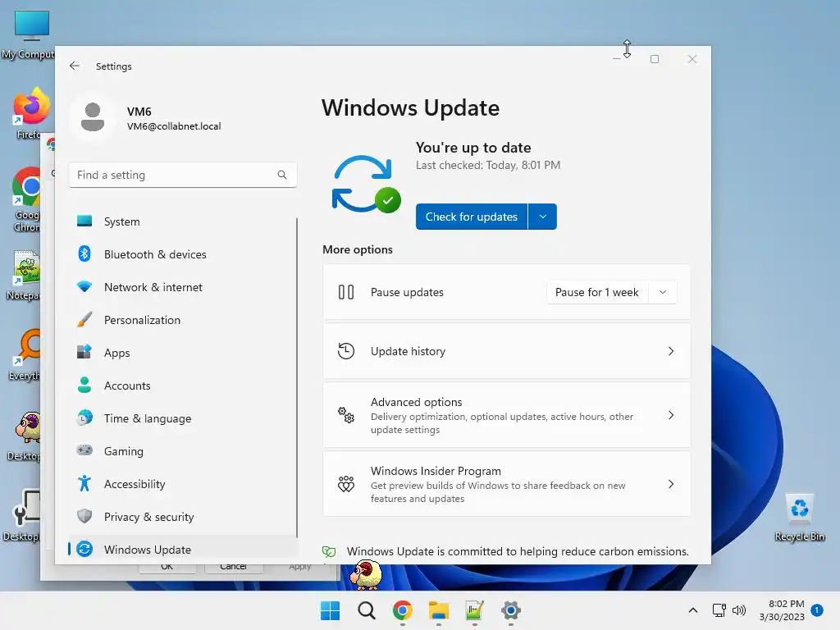Focus the Find a setting search box

click(183, 175)
